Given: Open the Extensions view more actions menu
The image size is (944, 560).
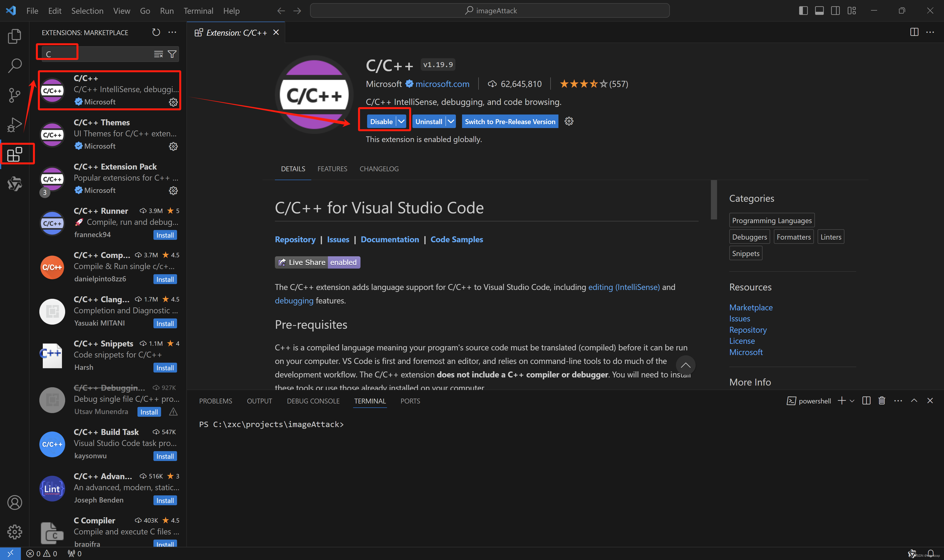Looking at the screenshot, I should point(172,32).
